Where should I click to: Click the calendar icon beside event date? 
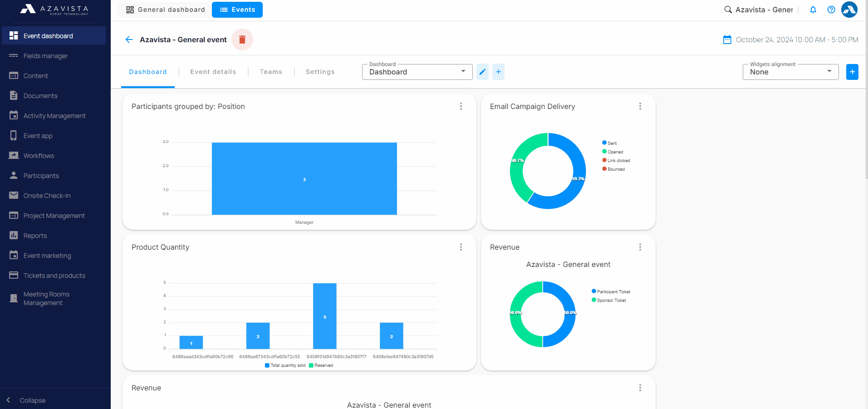click(x=727, y=39)
